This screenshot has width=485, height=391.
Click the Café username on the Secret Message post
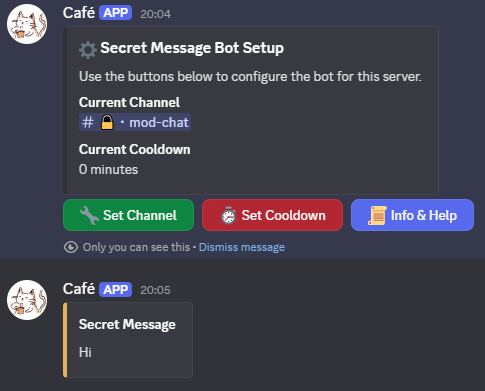79,289
